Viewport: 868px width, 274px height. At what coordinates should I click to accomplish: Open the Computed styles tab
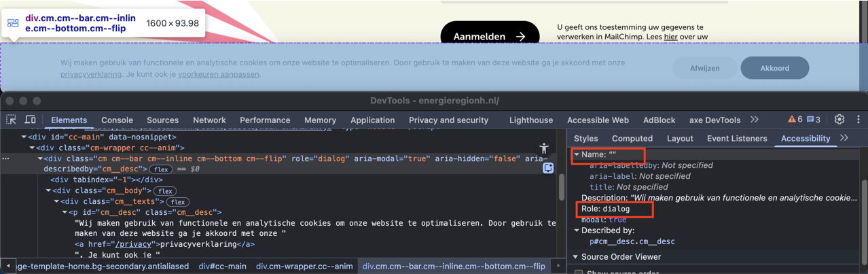(x=632, y=138)
